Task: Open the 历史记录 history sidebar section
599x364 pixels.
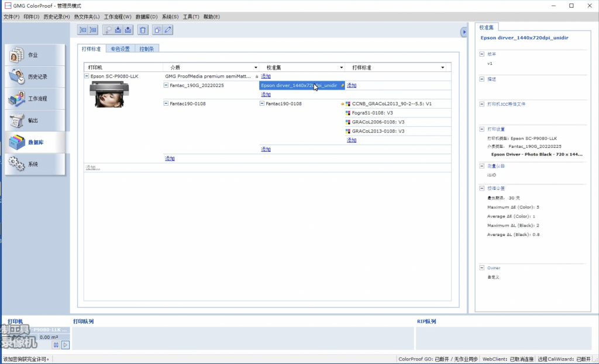Action: (35, 77)
